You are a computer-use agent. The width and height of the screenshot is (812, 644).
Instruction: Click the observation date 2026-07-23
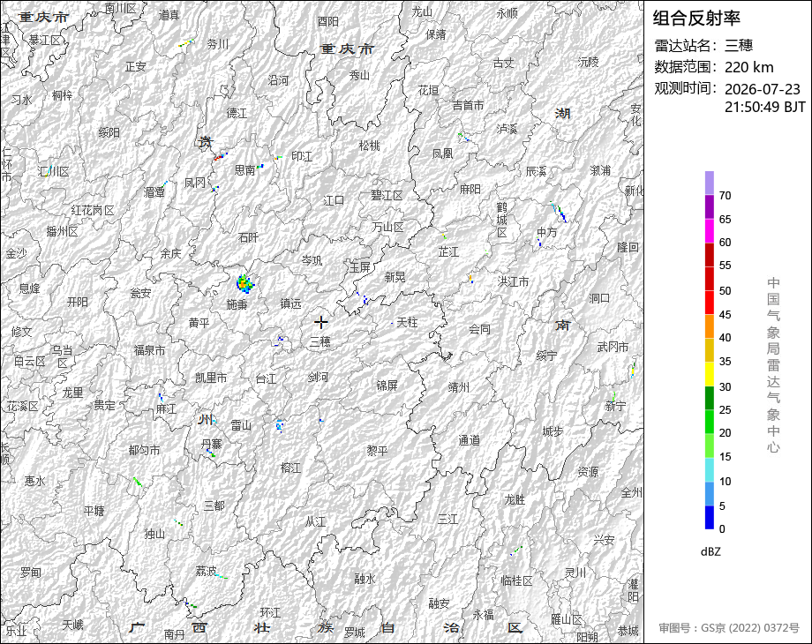click(763, 89)
